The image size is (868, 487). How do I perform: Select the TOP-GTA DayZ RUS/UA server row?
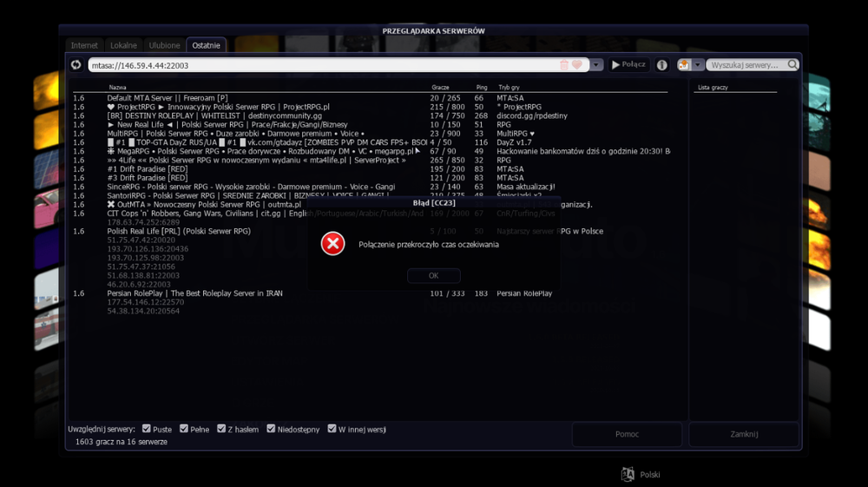coord(370,142)
